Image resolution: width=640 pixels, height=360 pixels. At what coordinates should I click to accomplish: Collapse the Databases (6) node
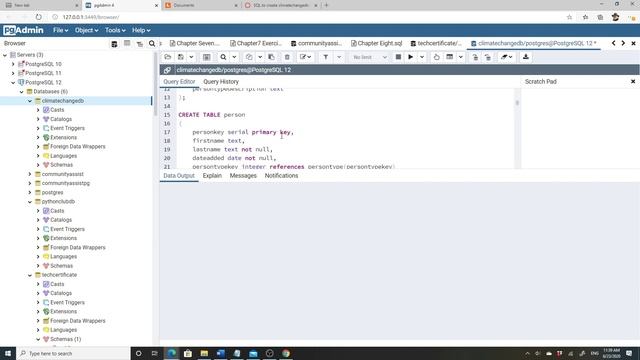pos(22,91)
